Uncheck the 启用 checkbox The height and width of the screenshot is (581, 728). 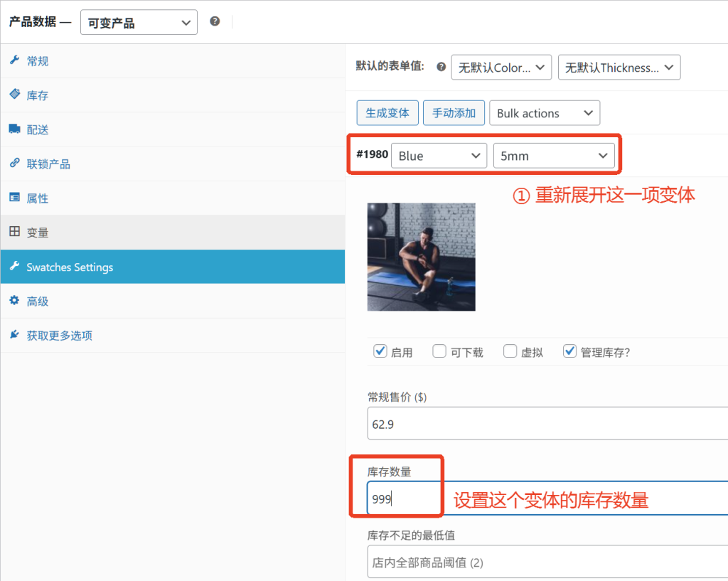(380, 351)
